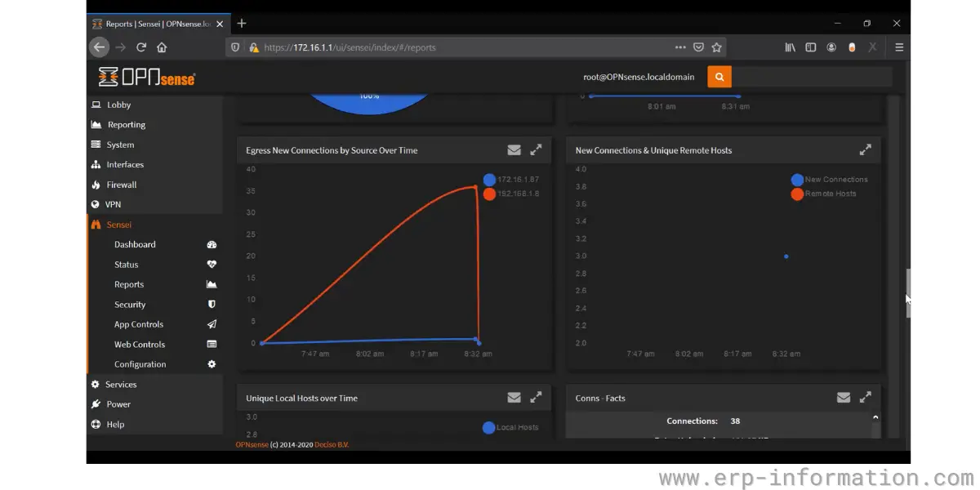Email the Unique Local Hosts report
The width and height of the screenshot is (980, 490).
click(x=514, y=398)
